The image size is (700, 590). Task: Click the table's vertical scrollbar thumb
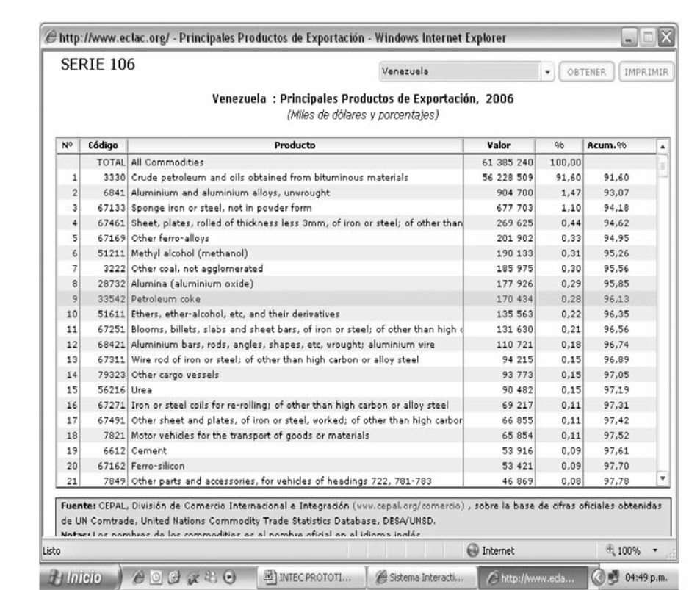click(x=663, y=166)
